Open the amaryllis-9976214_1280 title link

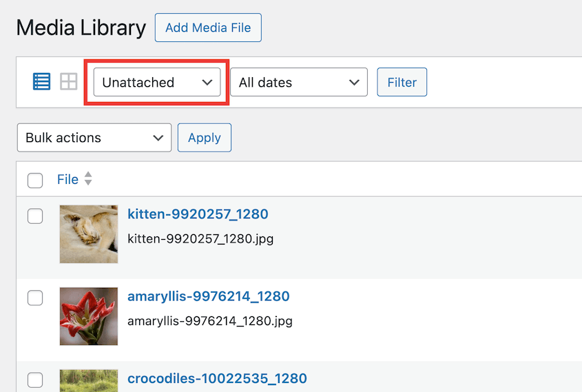point(208,296)
